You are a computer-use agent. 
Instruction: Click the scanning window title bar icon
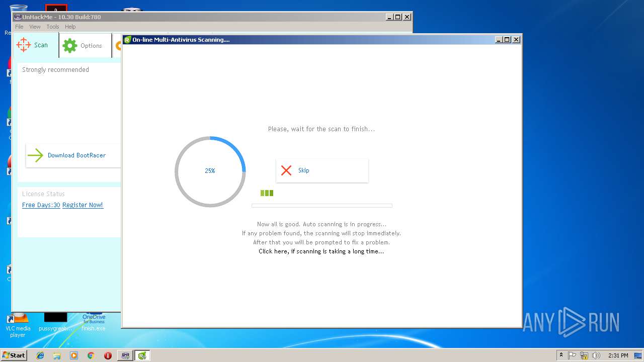(127, 40)
